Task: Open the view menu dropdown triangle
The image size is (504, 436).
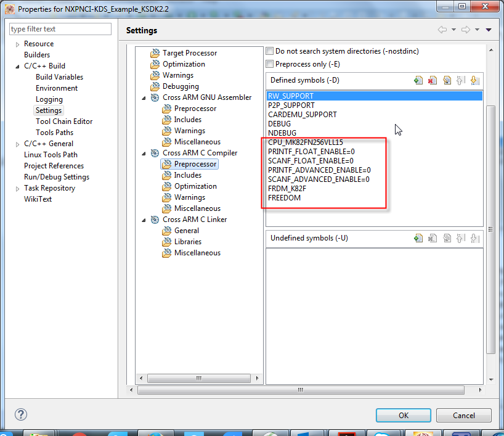Action: click(489, 30)
